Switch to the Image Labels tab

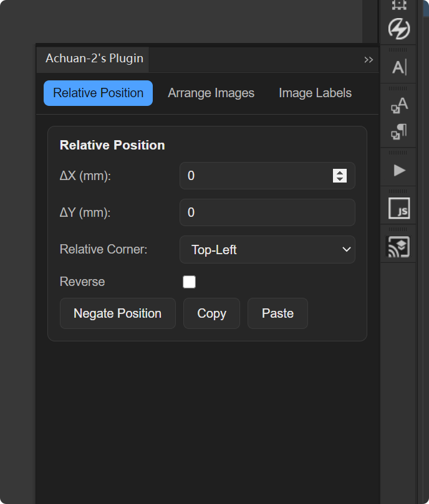coord(315,93)
